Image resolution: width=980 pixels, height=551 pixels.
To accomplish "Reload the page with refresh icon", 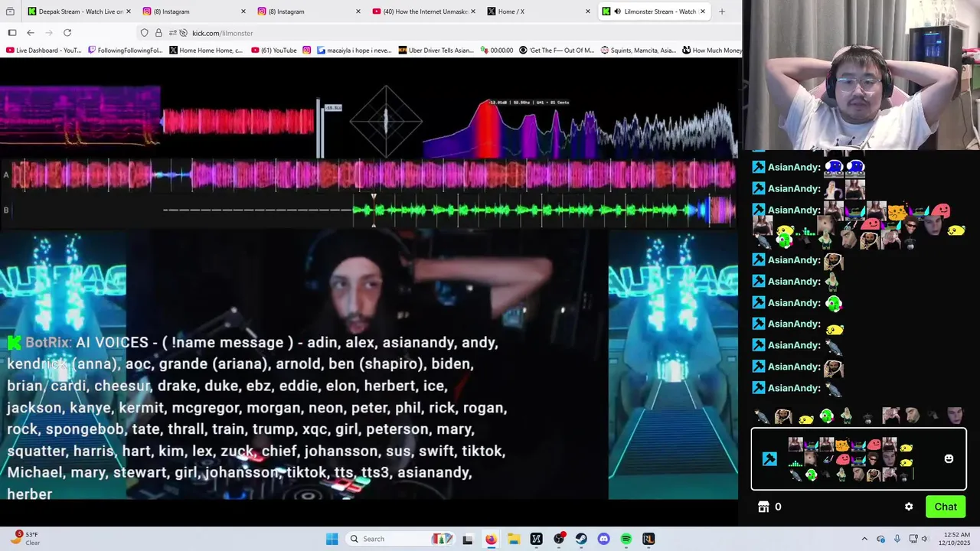I will click(67, 33).
